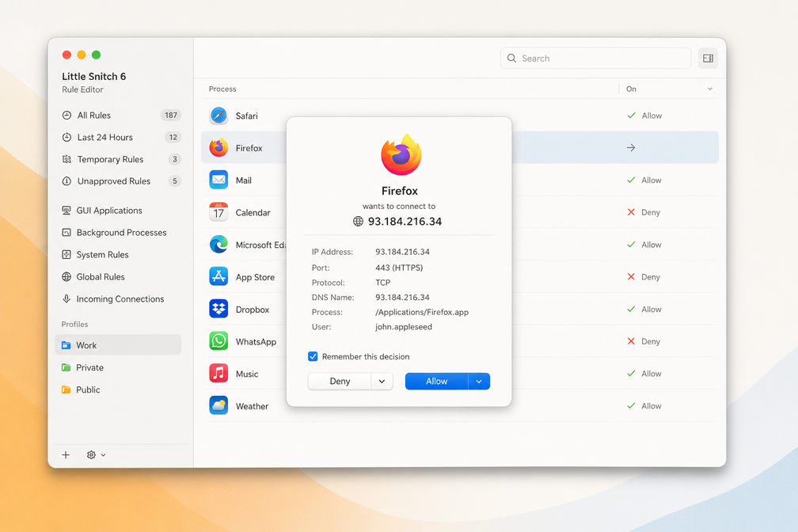Click the TCP protocol value
The image size is (798, 532).
[382, 283]
